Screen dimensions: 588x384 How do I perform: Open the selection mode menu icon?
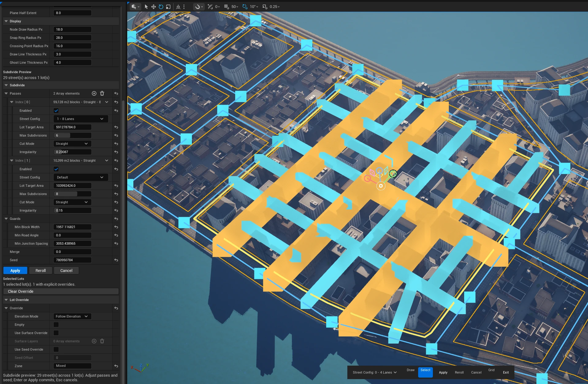(x=135, y=6)
